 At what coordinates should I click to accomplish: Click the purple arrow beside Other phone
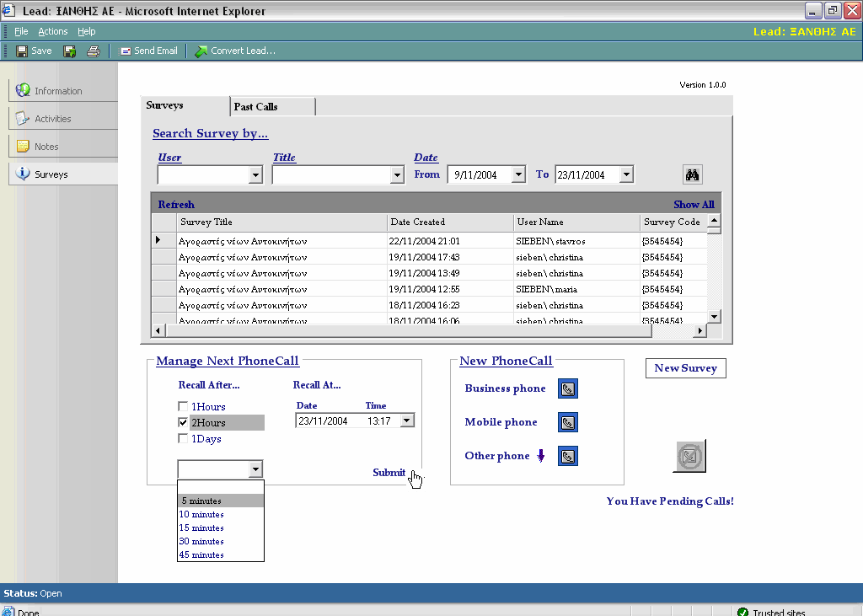pos(541,456)
